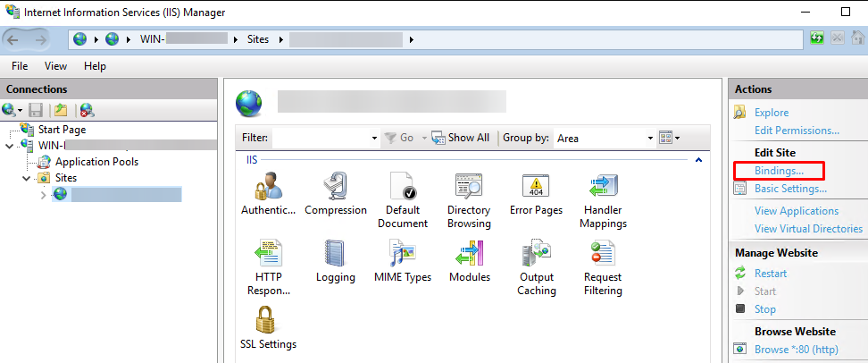Image resolution: width=868 pixels, height=363 pixels.
Task: Collapse the Sites node
Action: click(26, 178)
